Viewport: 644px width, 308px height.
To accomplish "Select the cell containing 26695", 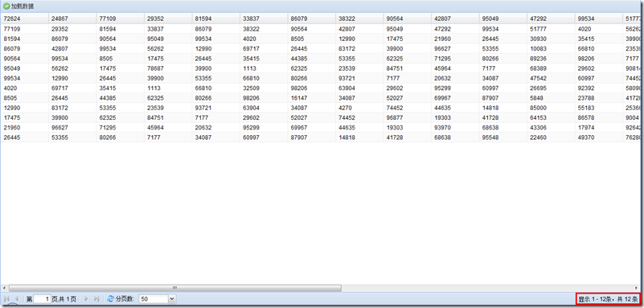I will [x=552, y=88].
